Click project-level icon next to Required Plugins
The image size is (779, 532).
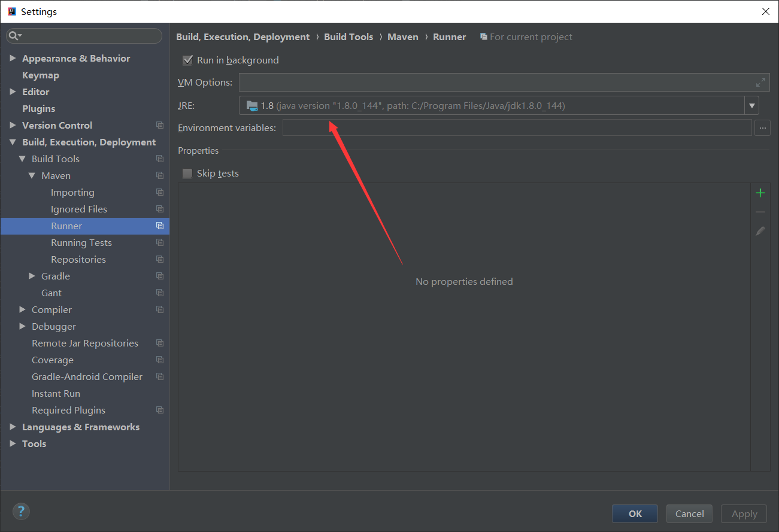[160, 410]
